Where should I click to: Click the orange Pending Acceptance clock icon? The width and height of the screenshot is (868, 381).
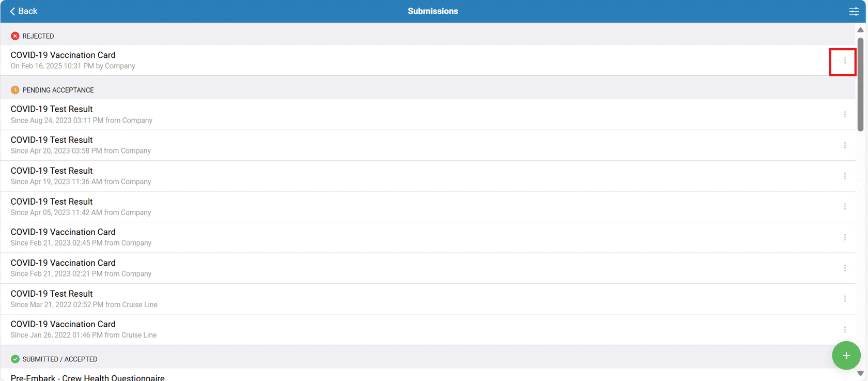point(15,90)
